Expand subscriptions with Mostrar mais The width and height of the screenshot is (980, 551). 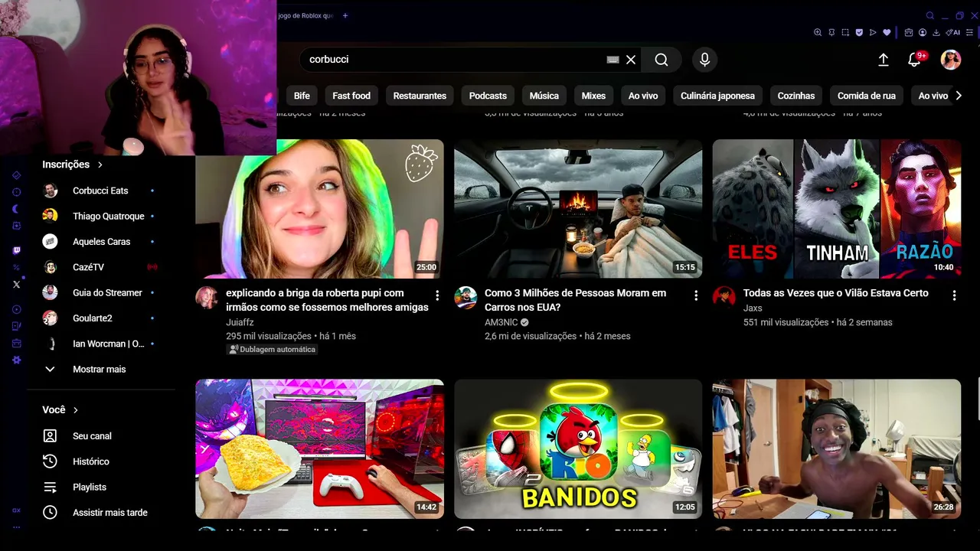(x=101, y=369)
